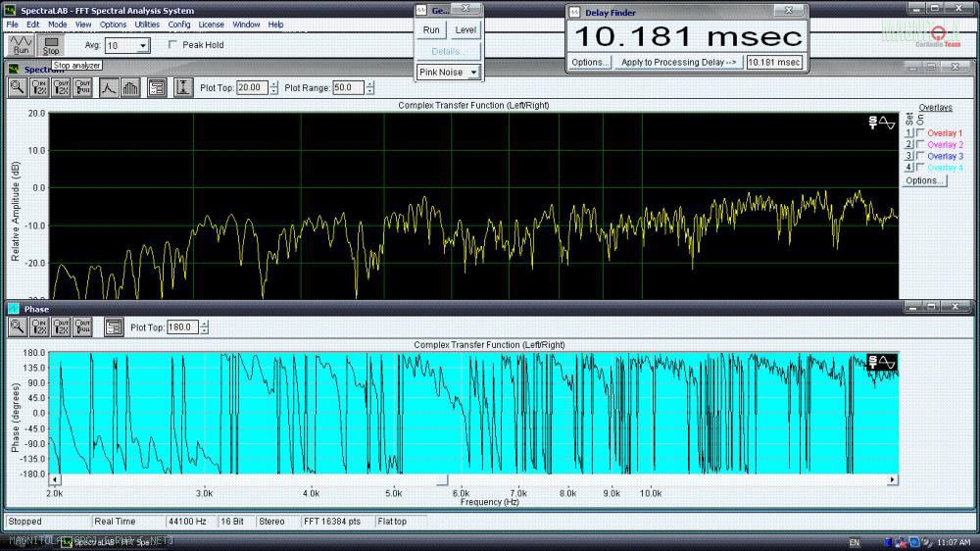Open the Config menu
Screen dimensions: 980x551
[x=178, y=25]
